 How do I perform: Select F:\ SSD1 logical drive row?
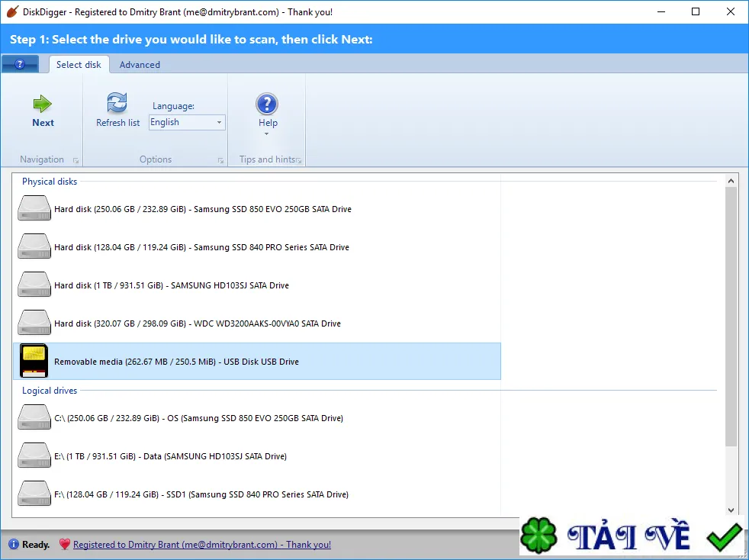[257, 494]
